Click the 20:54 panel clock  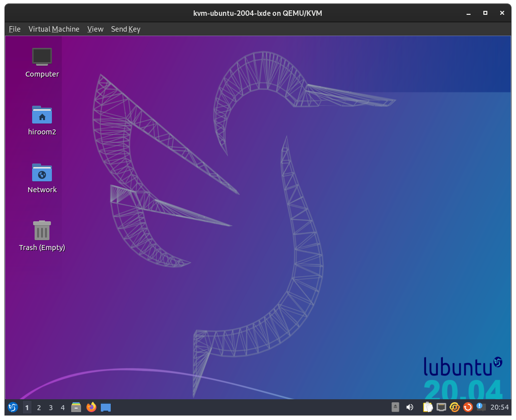(500, 407)
